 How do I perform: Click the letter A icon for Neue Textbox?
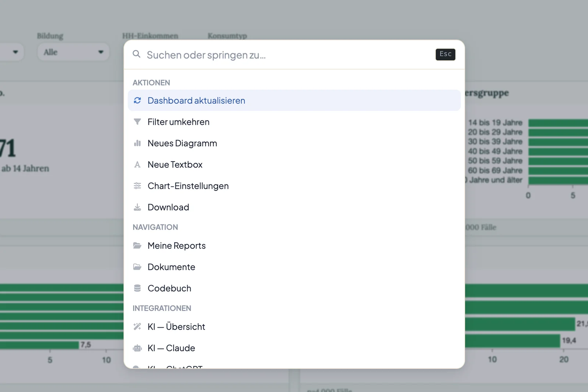pyautogui.click(x=137, y=164)
